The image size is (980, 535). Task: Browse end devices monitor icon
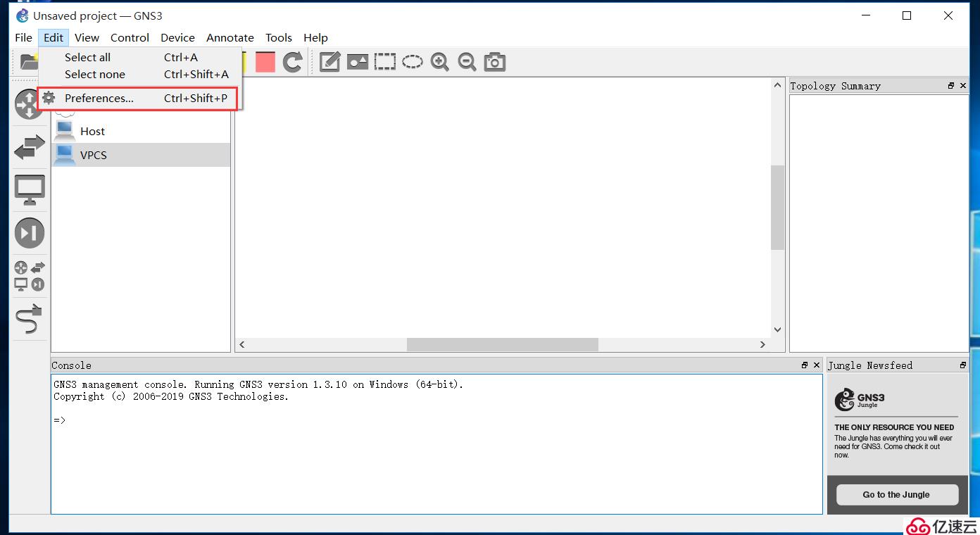click(30, 190)
